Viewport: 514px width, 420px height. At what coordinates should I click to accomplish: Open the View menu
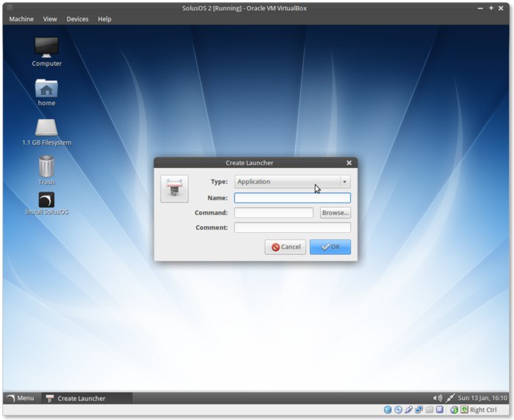point(50,19)
